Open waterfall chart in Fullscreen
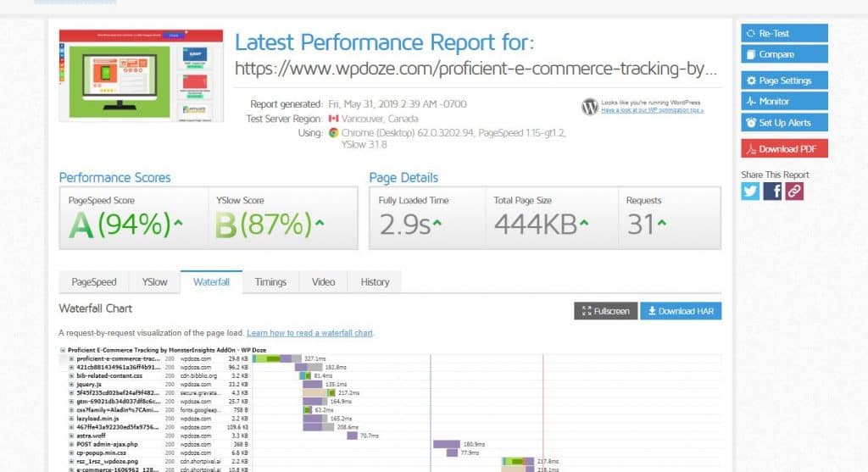The width and height of the screenshot is (868, 472). coord(605,311)
